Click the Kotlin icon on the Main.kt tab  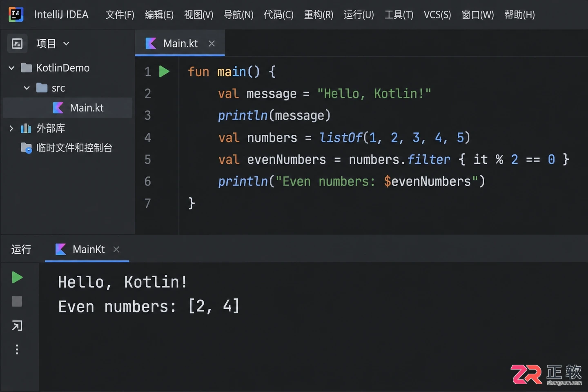(151, 43)
